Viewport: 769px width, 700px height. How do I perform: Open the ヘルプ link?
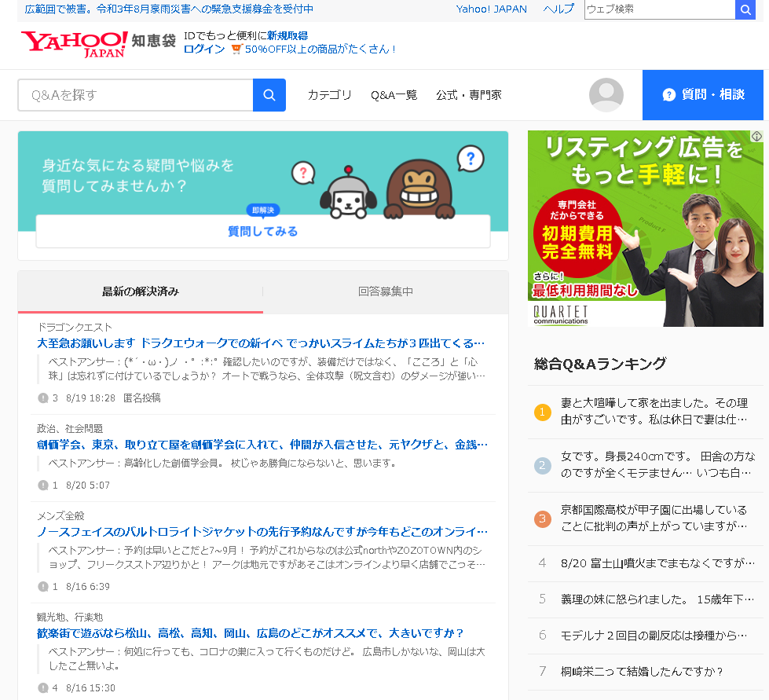click(558, 9)
